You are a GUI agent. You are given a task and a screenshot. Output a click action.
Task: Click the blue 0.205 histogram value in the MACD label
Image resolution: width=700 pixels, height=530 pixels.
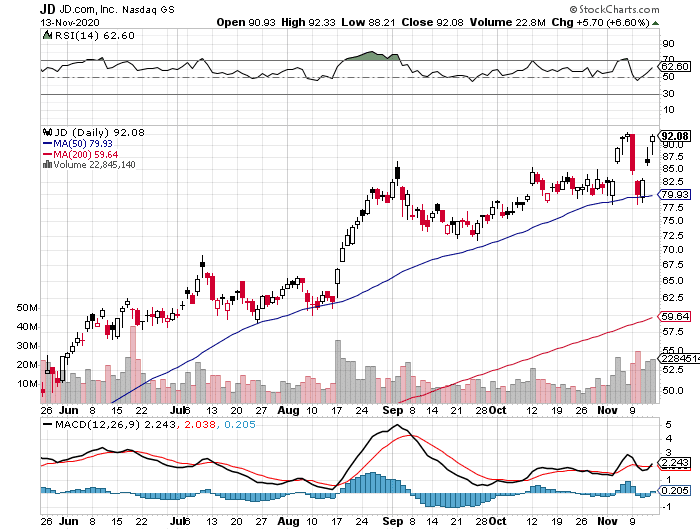[x=240, y=425]
